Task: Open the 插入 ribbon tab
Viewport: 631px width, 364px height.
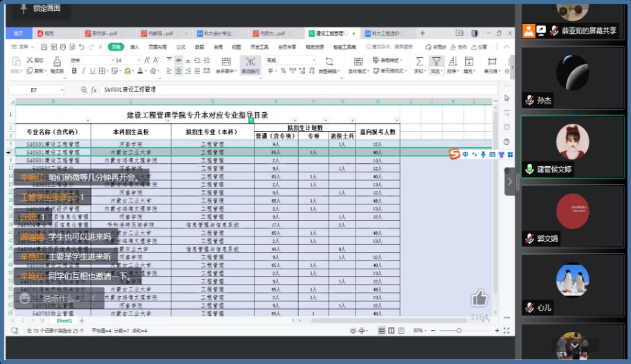Action: pyautogui.click(x=134, y=47)
